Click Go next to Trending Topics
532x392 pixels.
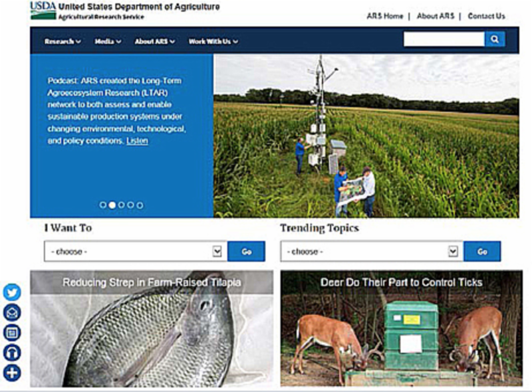482,251
